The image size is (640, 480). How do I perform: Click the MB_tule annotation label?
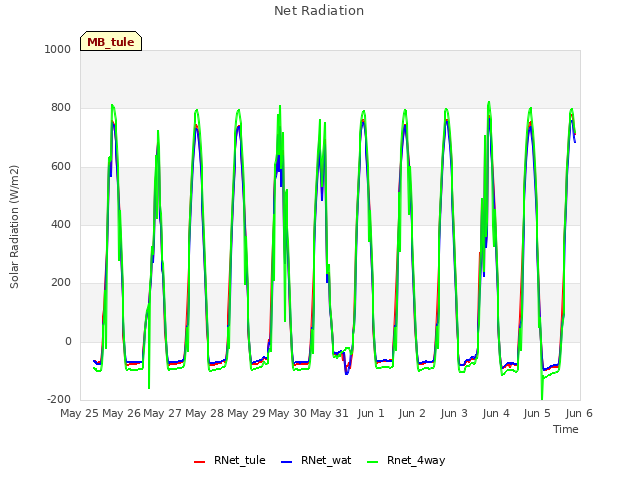coord(111,41)
